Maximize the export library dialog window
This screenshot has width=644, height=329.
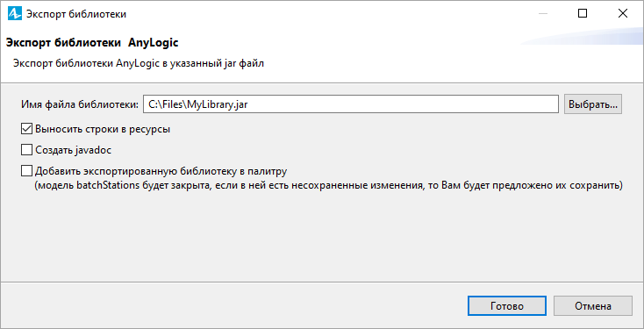pos(582,13)
